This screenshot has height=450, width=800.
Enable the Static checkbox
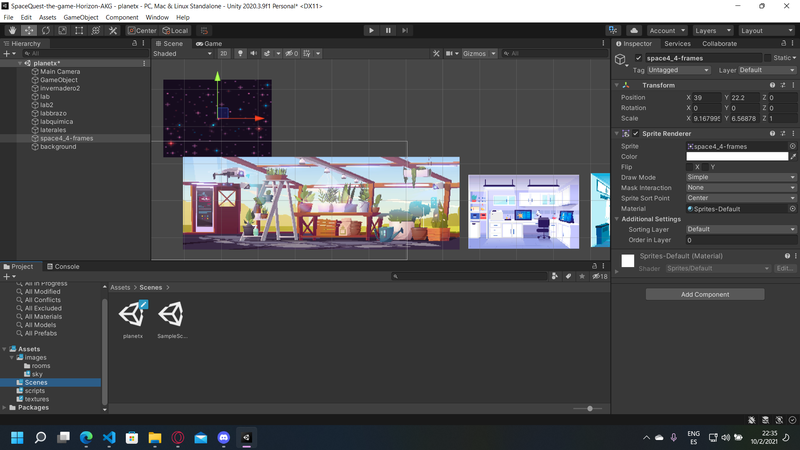[767, 59]
